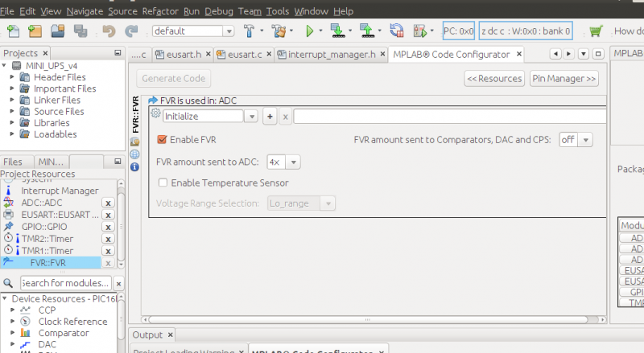Click the Open Project folder icon
Screen dimensions: 644x353
point(58,31)
